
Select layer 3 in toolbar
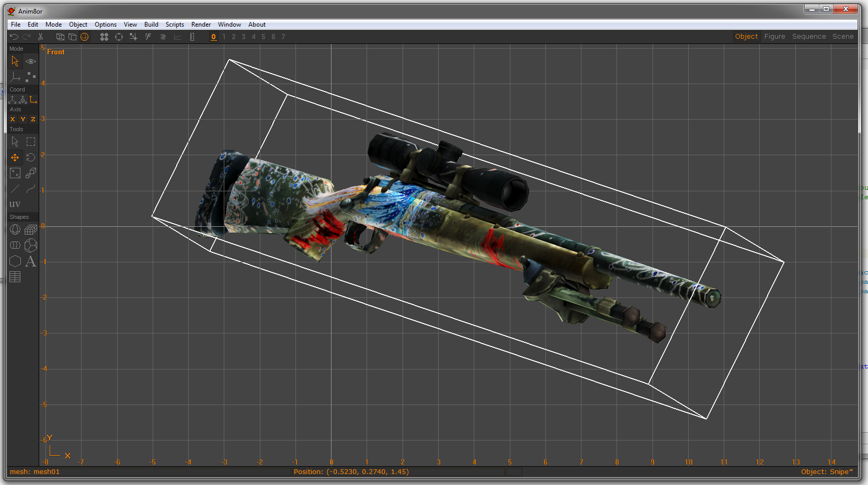(244, 37)
